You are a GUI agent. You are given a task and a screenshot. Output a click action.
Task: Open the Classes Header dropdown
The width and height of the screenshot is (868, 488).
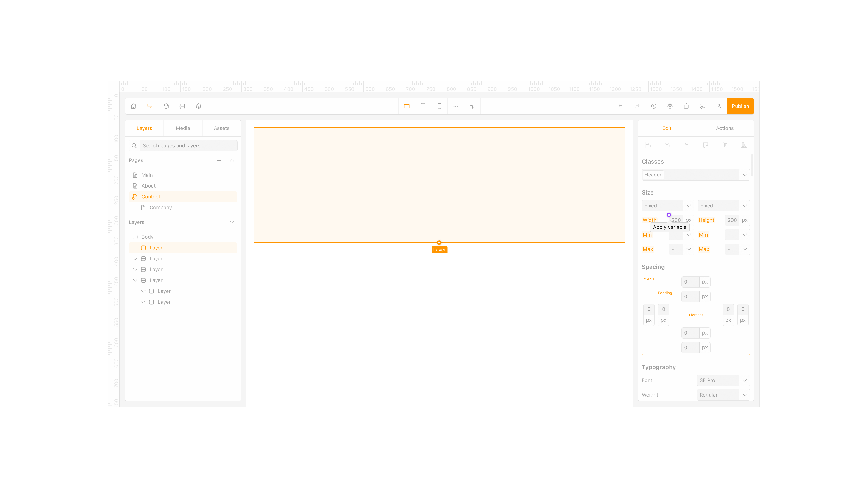pyautogui.click(x=744, y=175)
